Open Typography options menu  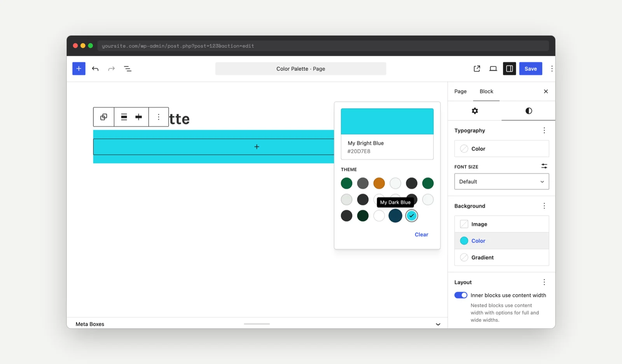coord(544,131)
